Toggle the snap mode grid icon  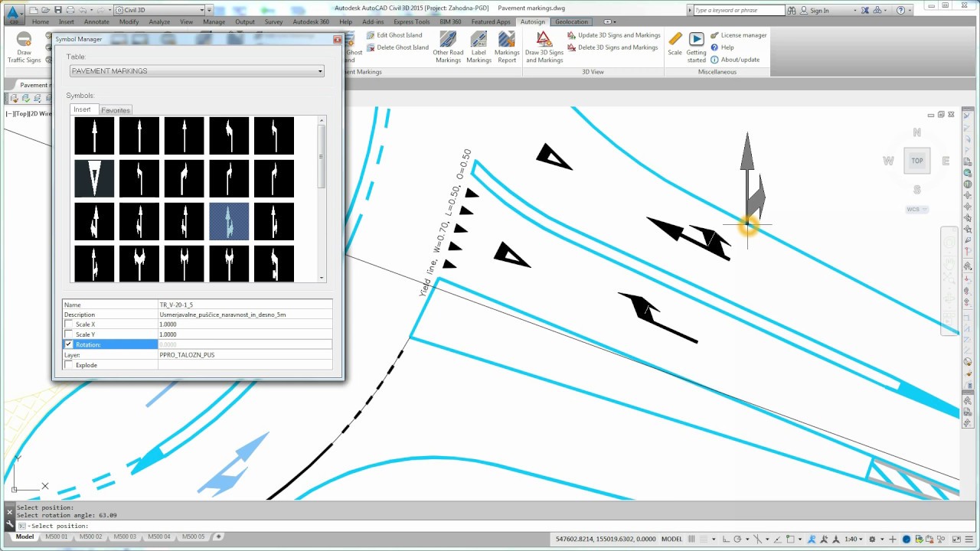pos(704,539)
